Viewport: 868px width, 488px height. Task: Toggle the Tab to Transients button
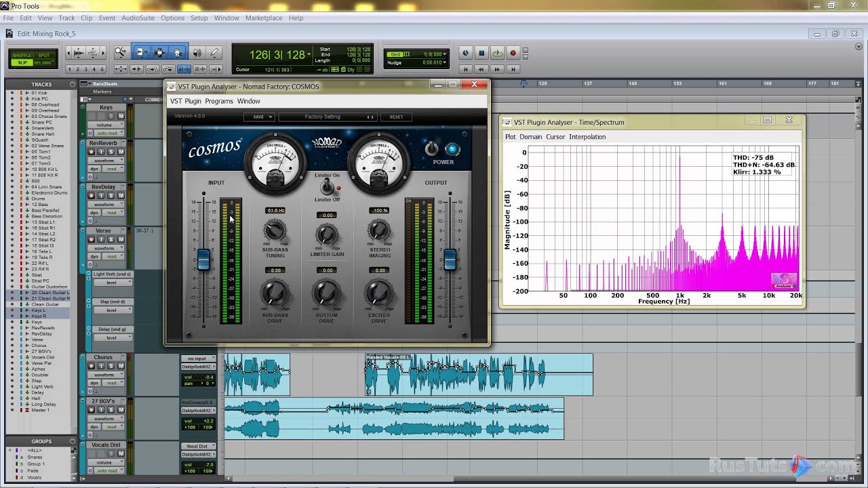136,69
